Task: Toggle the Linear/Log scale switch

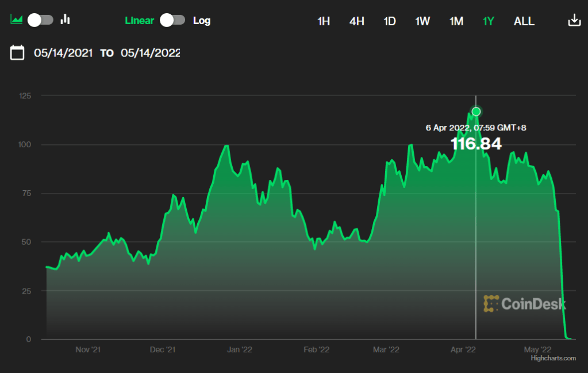Action: coord(172,20)
